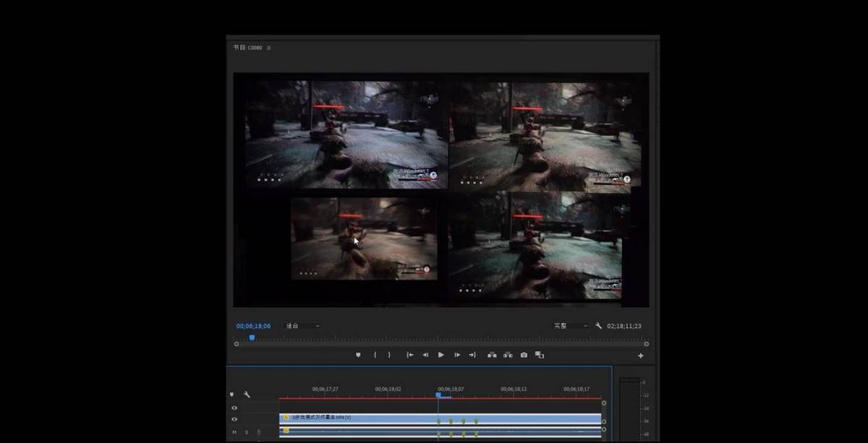Click the comparison view button
Image resolution: width=868 pixels, height=443 pixels.
540,355
